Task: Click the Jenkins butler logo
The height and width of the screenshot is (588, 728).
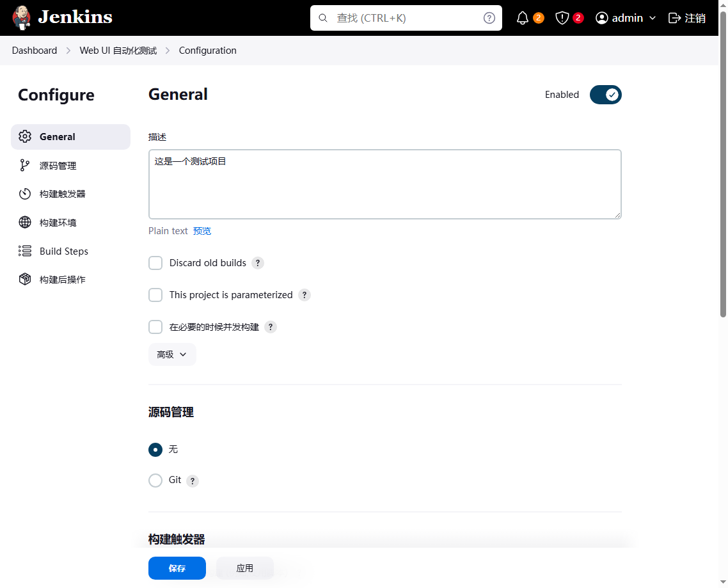Action: point(21,18)
